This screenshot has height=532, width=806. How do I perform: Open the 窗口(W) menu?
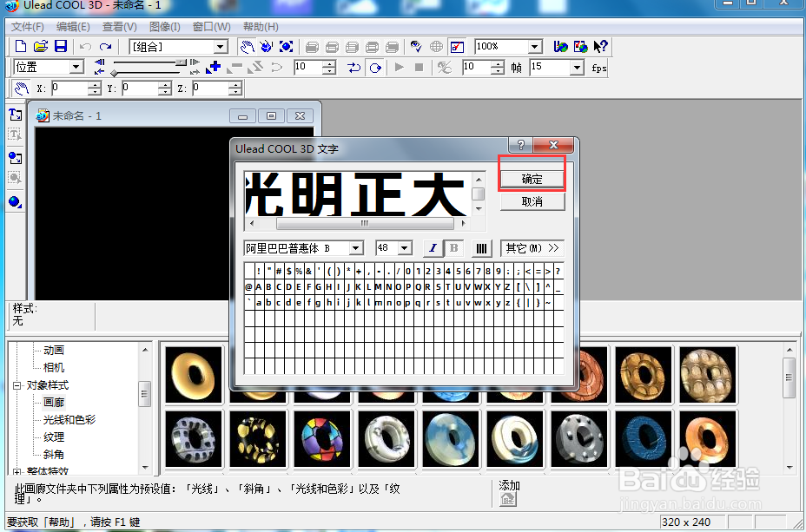click(211, 27)
